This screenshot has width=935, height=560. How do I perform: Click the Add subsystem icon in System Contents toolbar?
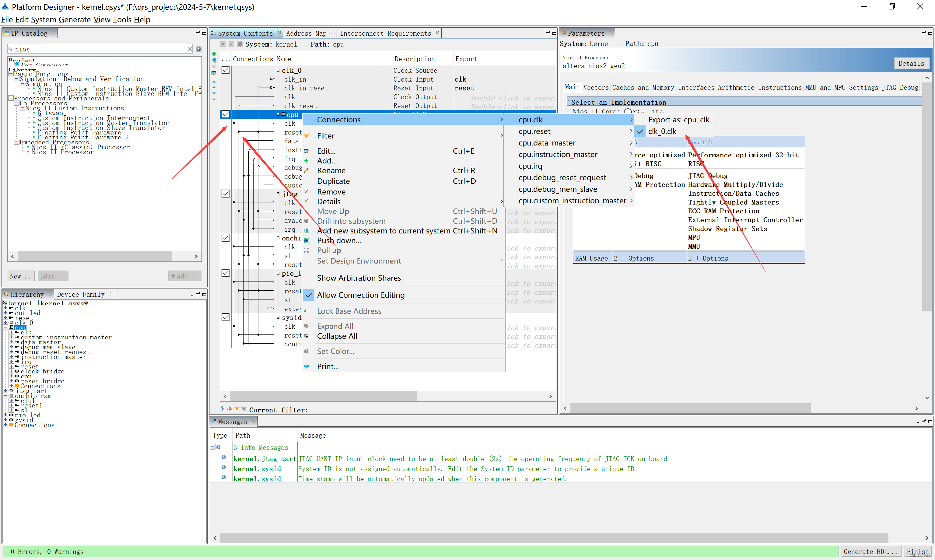214,60
